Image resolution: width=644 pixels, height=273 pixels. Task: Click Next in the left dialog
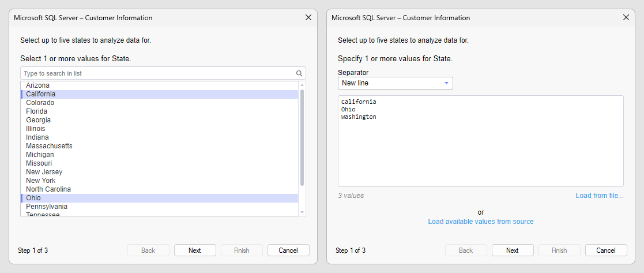[195, 250]
